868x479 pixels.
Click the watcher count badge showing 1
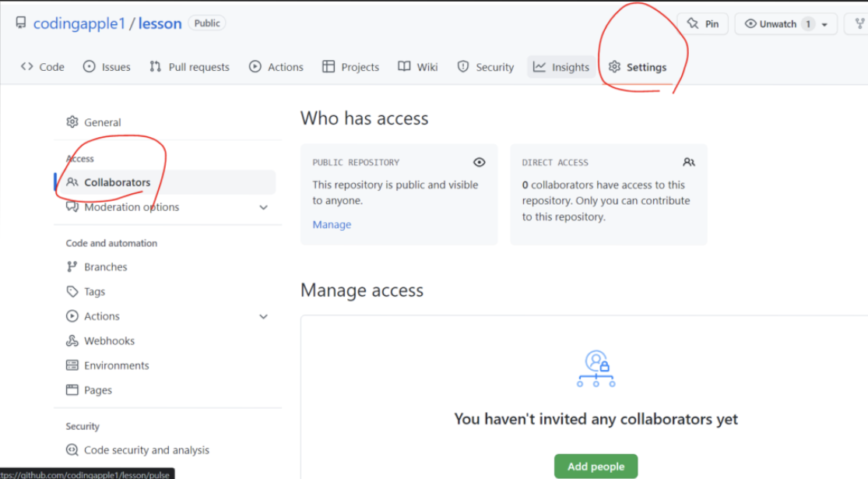pyautogui.click(x=808, y=24)
